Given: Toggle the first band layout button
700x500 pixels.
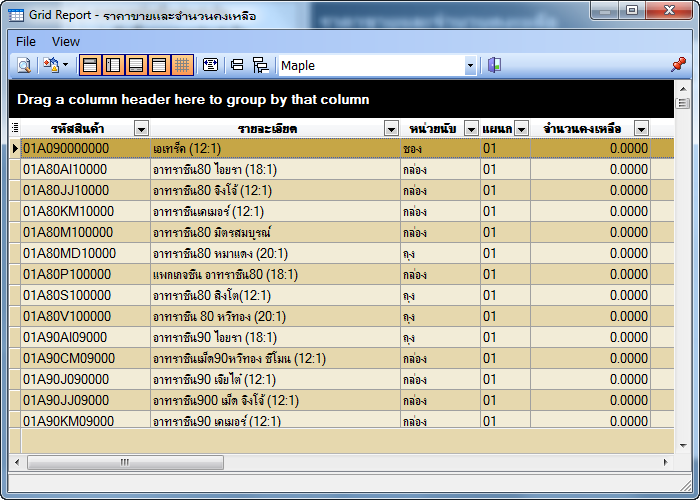Looking at the screenshot, I should [x=90, y=65].
